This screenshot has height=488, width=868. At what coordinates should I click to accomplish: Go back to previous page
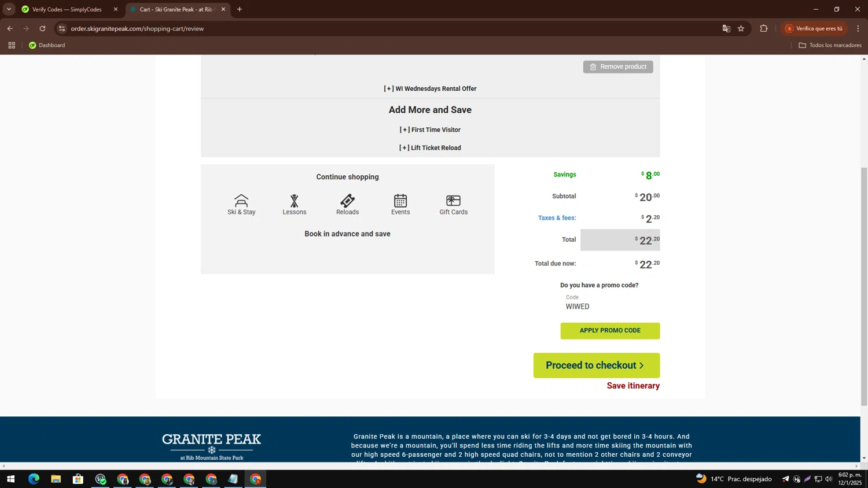[x=10, y=28]
